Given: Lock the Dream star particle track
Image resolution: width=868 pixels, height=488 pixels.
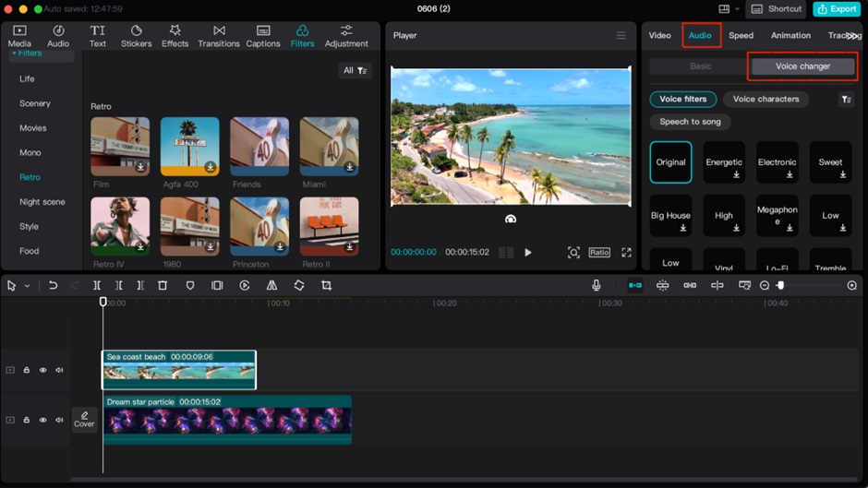Looking at the screenshot, I should (27, 420).
